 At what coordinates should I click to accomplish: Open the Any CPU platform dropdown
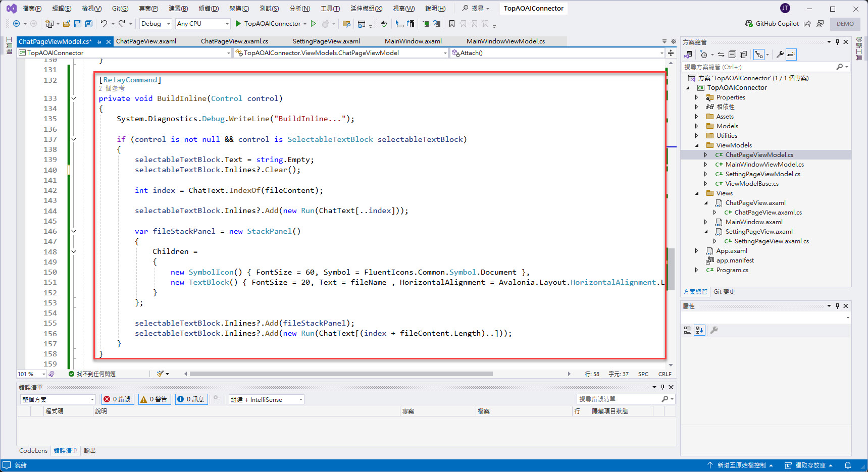202,24
